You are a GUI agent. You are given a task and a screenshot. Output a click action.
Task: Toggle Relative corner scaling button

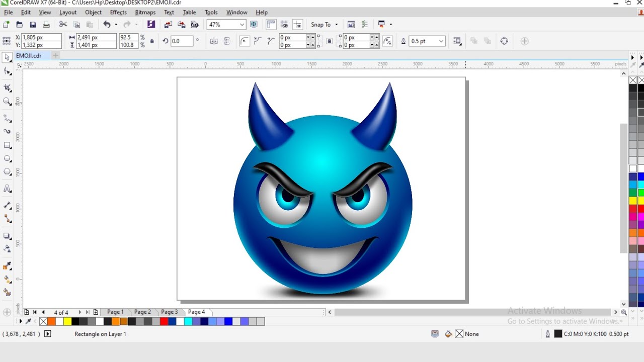(387, 41)
